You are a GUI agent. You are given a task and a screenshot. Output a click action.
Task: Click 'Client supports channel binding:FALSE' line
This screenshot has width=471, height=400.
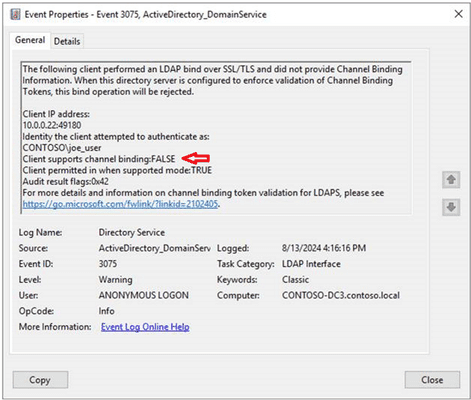pos(99,159)
